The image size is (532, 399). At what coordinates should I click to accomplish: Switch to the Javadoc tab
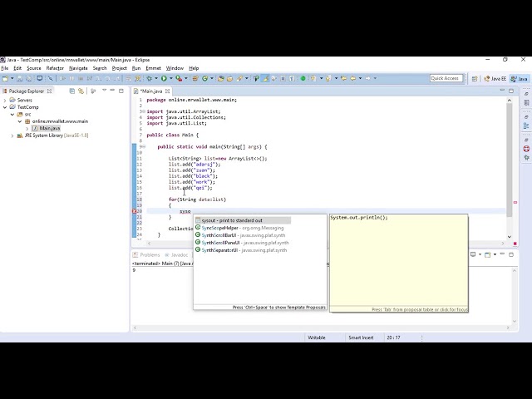176,255
